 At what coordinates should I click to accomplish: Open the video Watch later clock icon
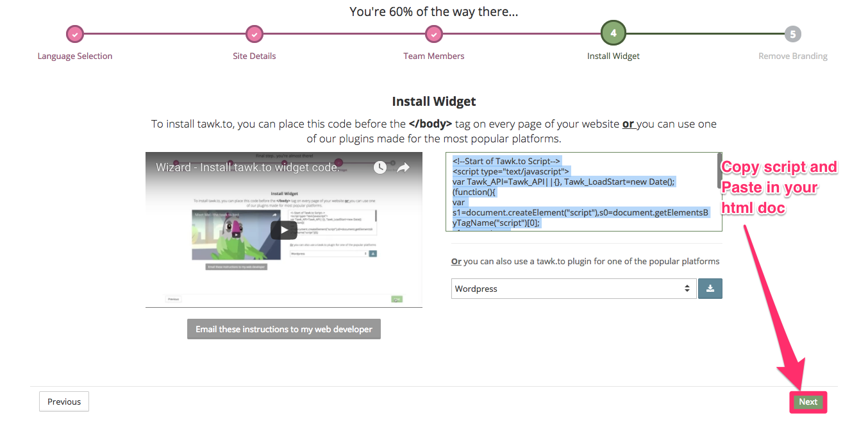(380, 167)
